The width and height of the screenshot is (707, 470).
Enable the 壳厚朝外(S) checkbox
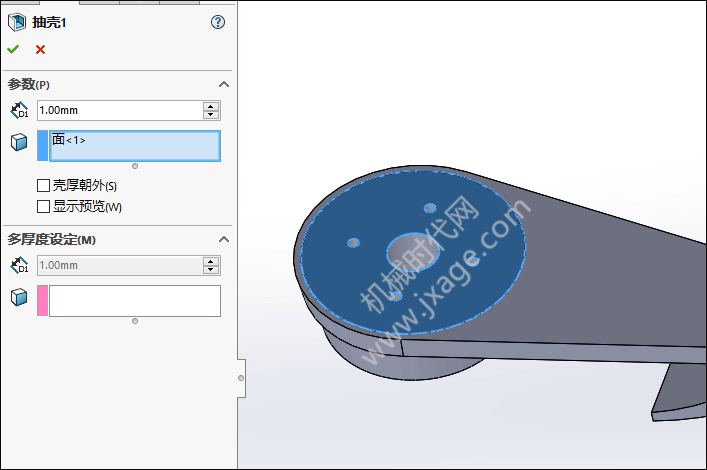pos(43,185)
